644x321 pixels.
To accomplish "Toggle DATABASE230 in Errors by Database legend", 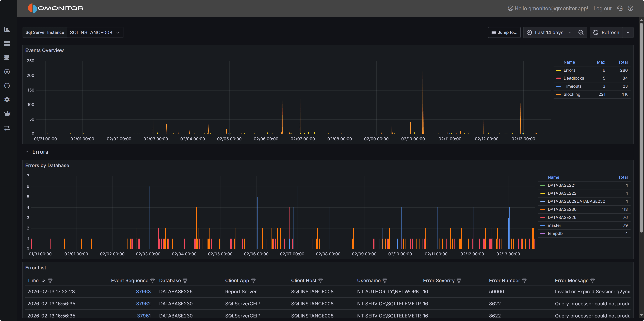I will (x=562, y=209).
